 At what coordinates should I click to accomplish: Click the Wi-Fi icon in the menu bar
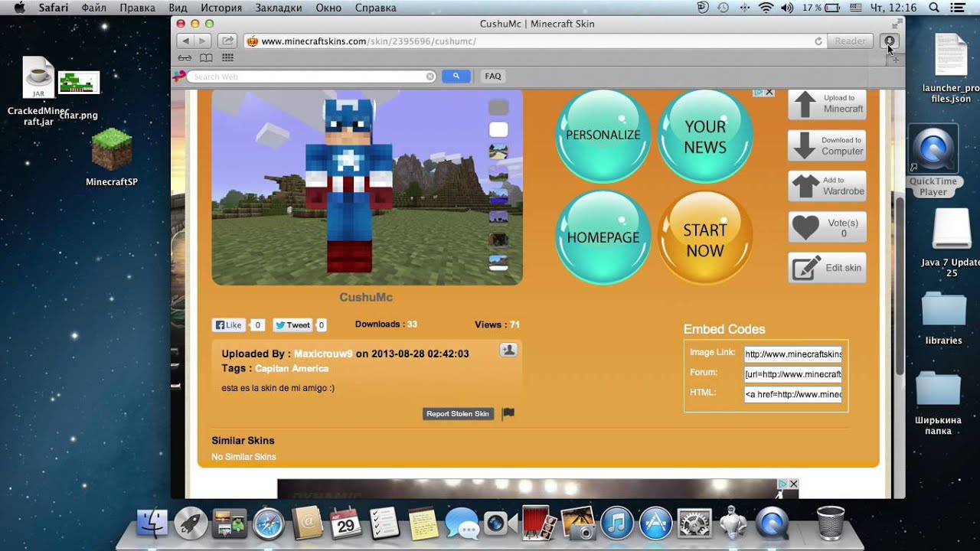(x=766, y=8)
